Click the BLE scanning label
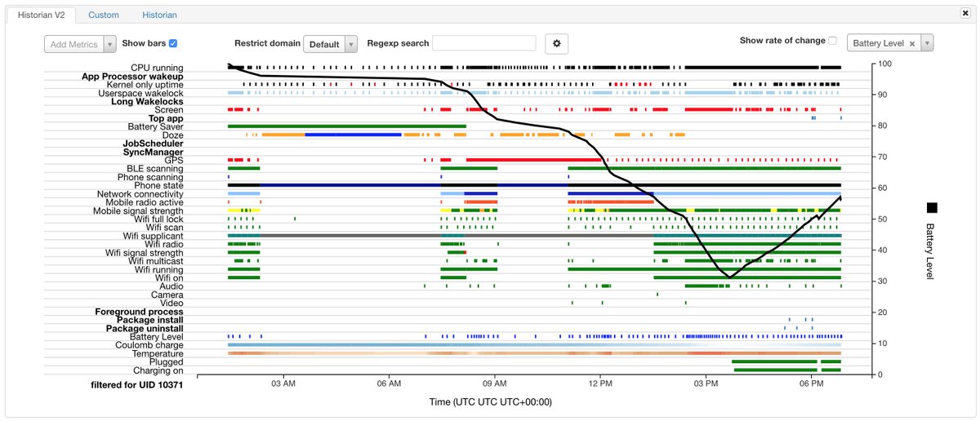Image resolution: width=980 pixels, height=421 pixels. click(x=153, y=169)
